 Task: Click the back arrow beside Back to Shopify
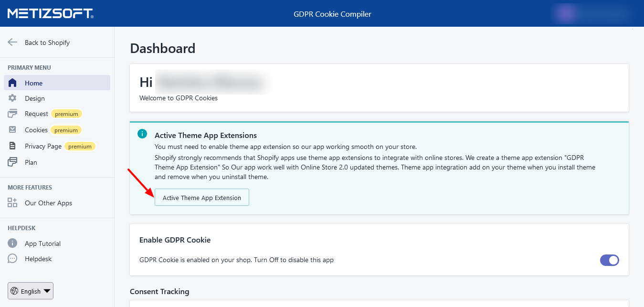tap(13, 42)
